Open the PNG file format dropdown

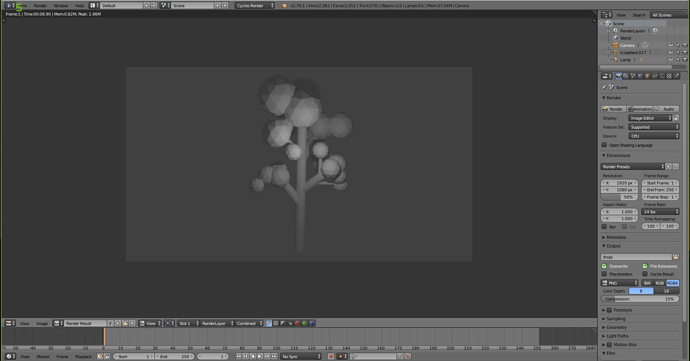620,283
